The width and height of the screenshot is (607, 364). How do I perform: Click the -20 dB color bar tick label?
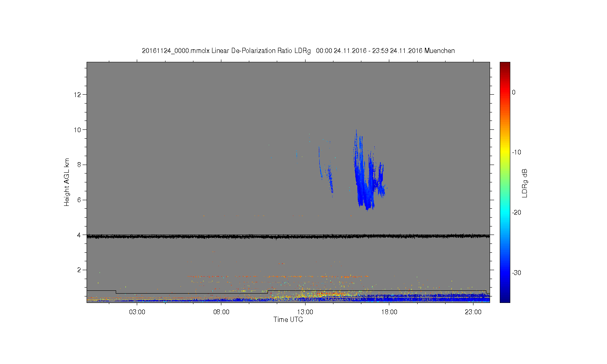click(516, 213)
